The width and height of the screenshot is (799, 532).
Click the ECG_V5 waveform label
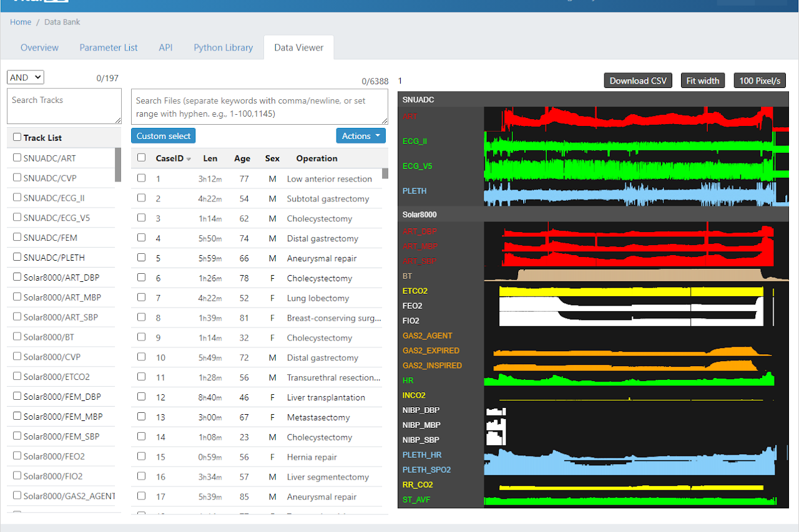point(417,167)
